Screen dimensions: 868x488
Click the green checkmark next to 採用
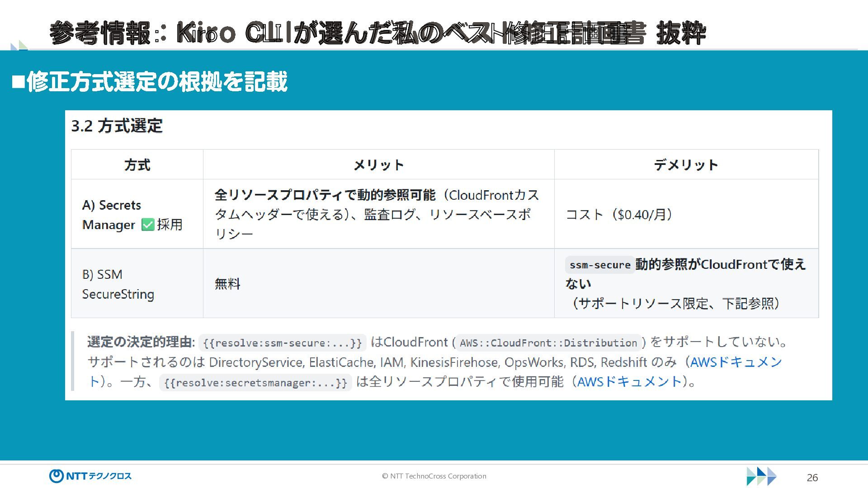(x=148, y=225)
